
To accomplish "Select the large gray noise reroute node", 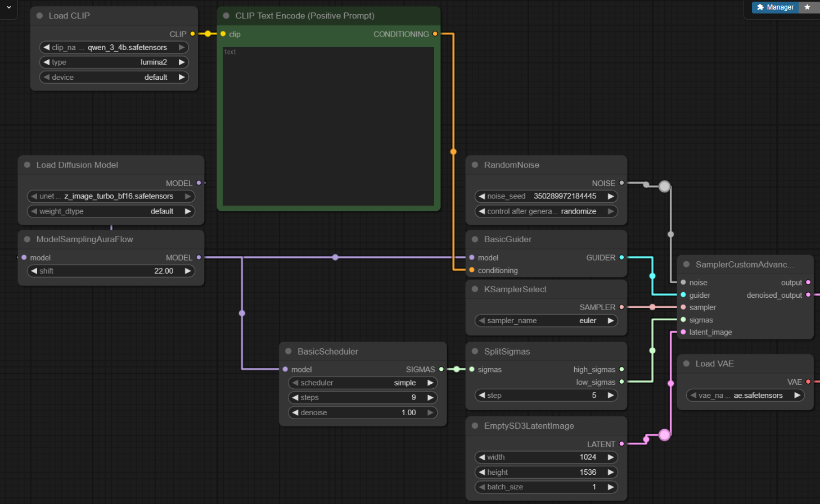I will [664, 187].
